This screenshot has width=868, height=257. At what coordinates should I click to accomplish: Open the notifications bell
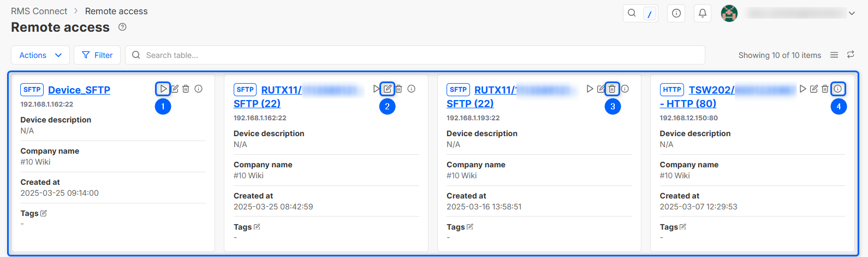703,13
